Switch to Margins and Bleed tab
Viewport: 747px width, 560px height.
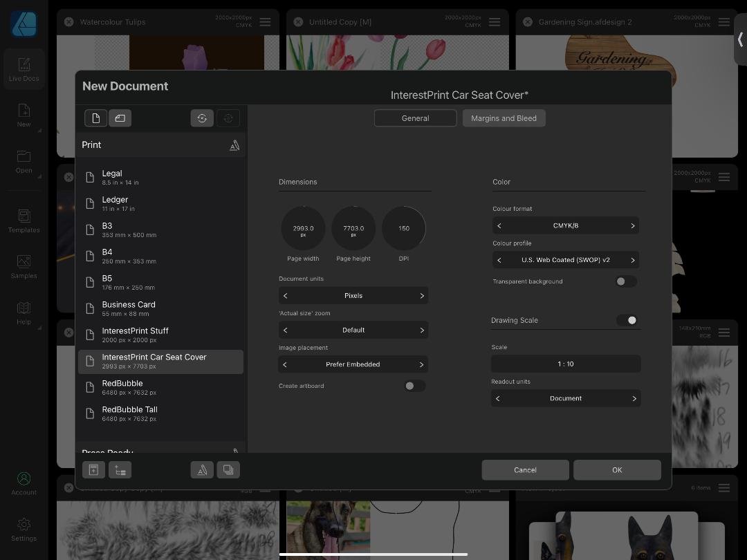(x=504, y=118)
